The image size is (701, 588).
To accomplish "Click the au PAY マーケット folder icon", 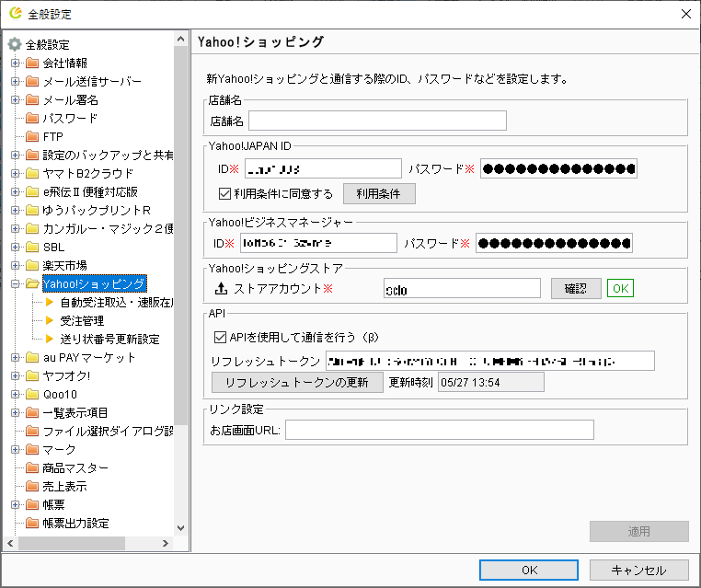I will click(x=32, y=357).
